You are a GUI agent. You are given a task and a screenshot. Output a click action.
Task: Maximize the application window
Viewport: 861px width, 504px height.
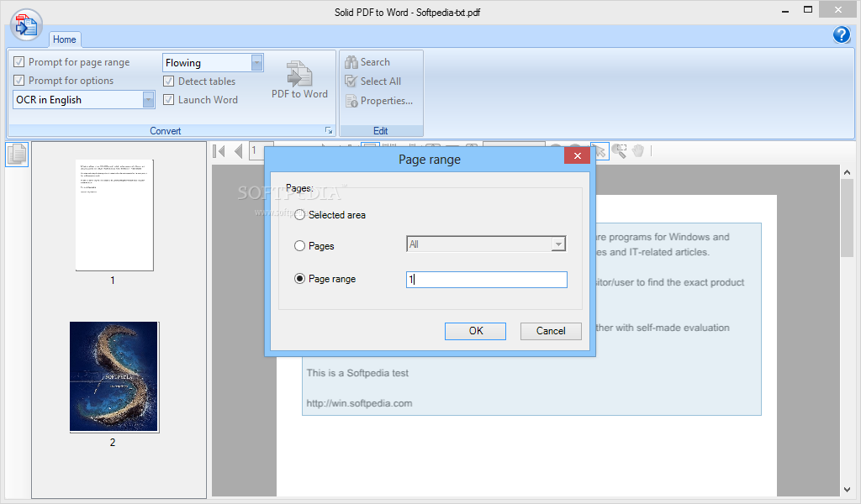tap(808, 9)
